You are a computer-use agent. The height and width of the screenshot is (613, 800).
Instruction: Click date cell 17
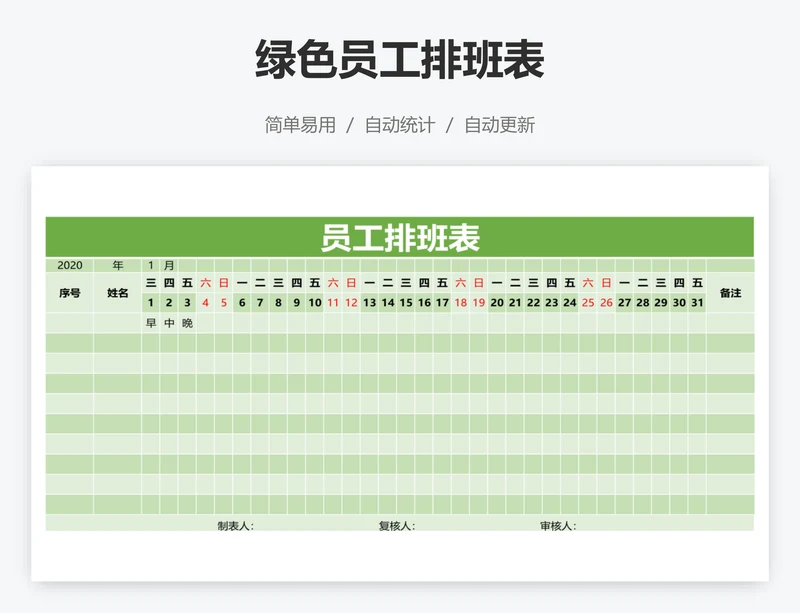(442, 303)
